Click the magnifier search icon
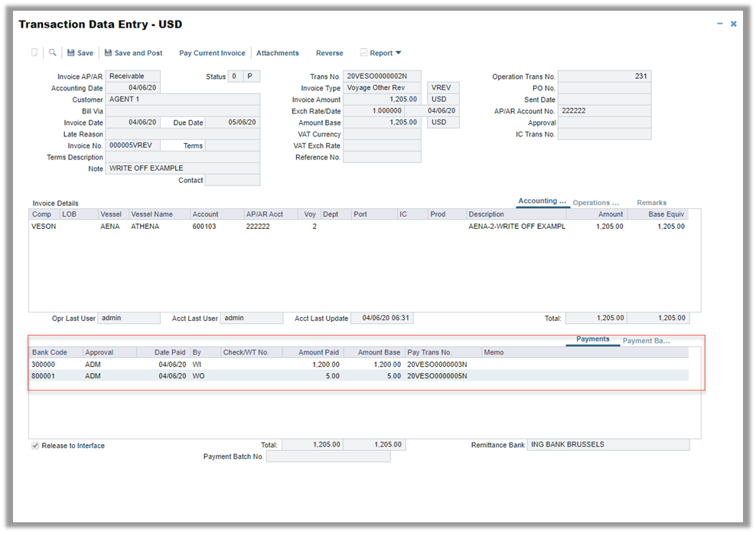The height and width of the screenshot is (533, 756). 53,53
